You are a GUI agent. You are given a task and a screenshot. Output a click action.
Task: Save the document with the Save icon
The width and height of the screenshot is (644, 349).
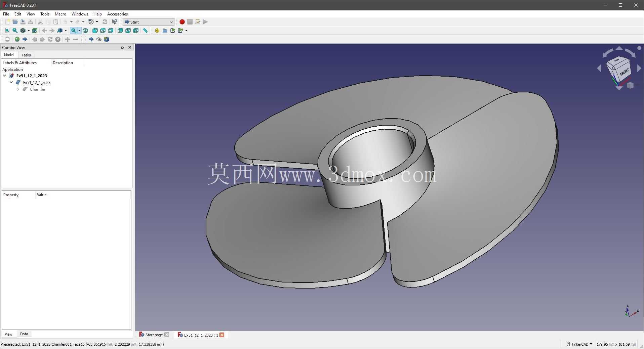point(23,22)
